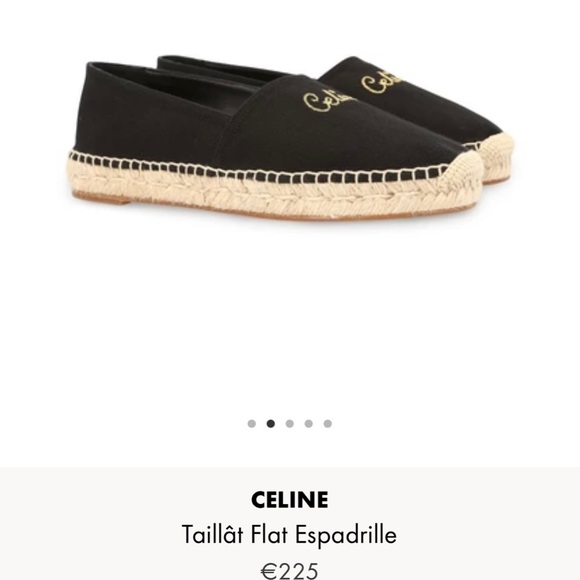Viewport: 580px width, 580px height.
Task: Switch to the third image dot
Action: click(290, 424)
